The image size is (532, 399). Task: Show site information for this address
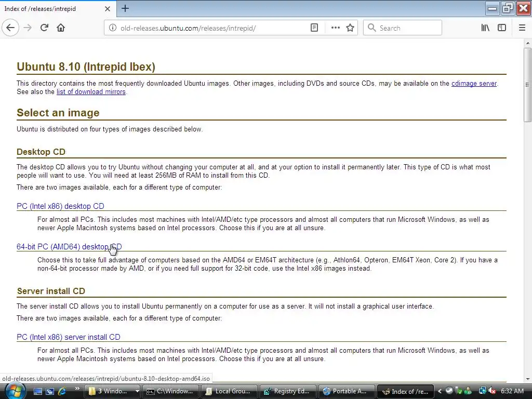click(x=113, y=28)
